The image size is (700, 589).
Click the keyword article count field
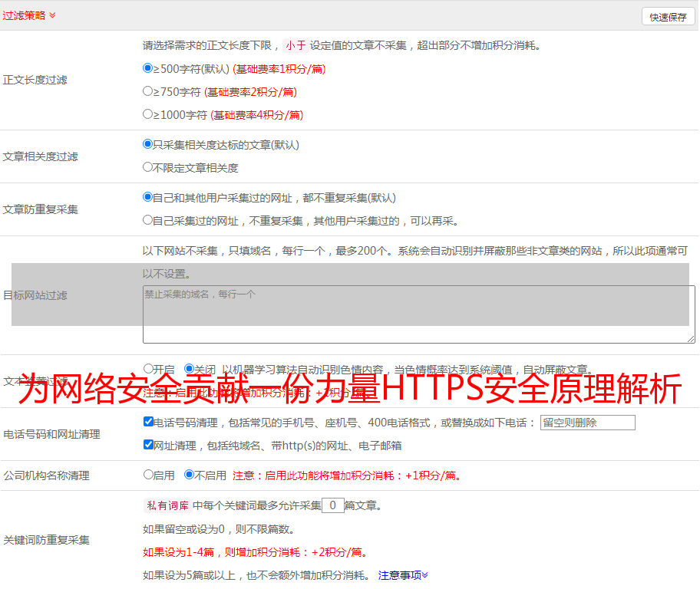click(332, 505)
